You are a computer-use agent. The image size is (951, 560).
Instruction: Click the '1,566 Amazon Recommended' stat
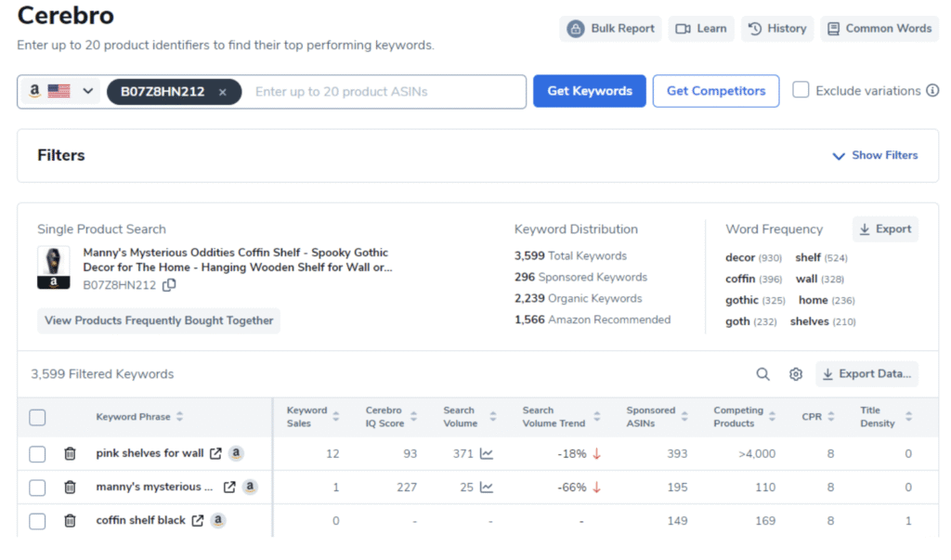593,319
